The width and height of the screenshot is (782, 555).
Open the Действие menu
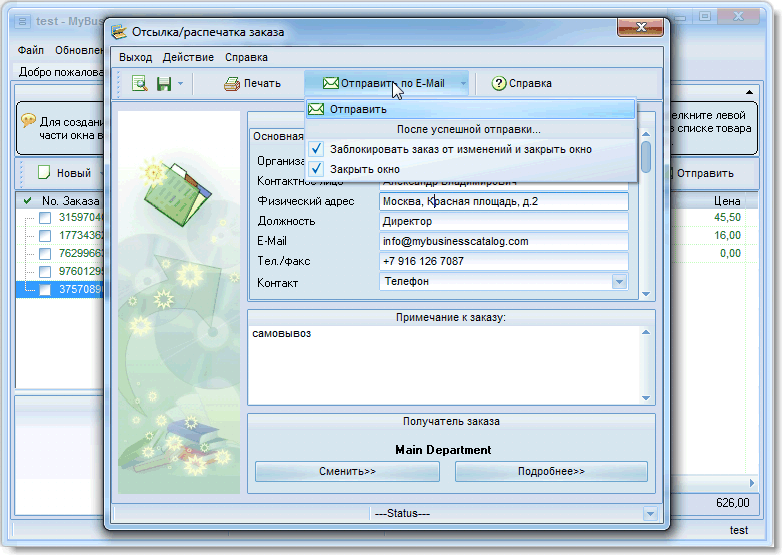pyautogui.click(x=188, y=57)
